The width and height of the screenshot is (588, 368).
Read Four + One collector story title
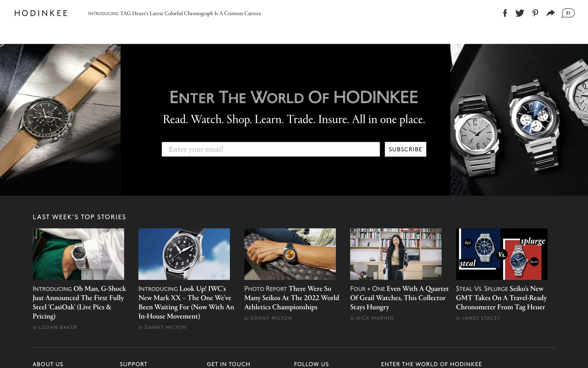click(399, 298)
